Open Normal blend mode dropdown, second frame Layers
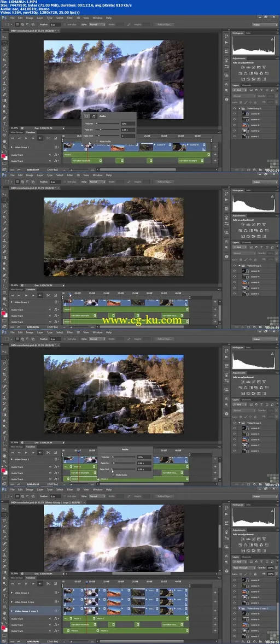 click(x=244, y=254)
